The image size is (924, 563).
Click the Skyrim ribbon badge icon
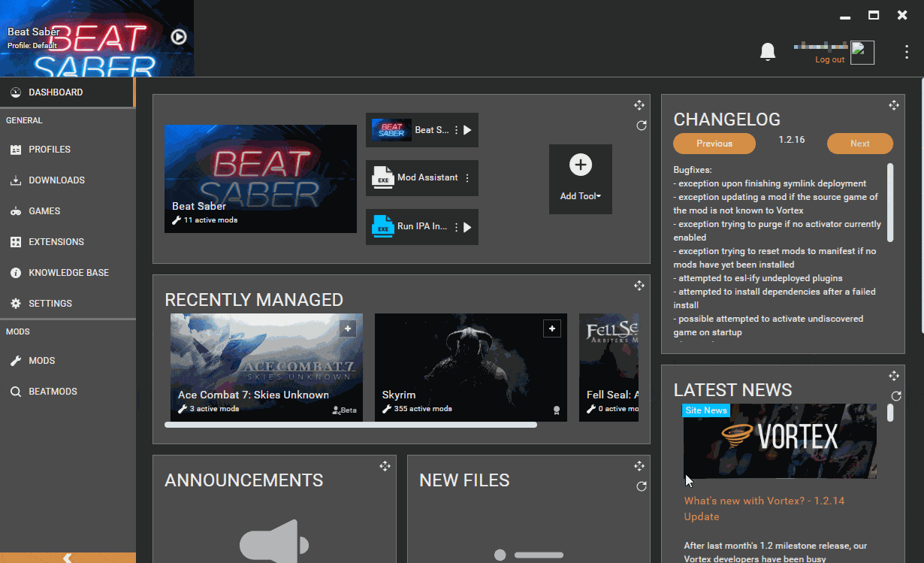tap(557, 410)
